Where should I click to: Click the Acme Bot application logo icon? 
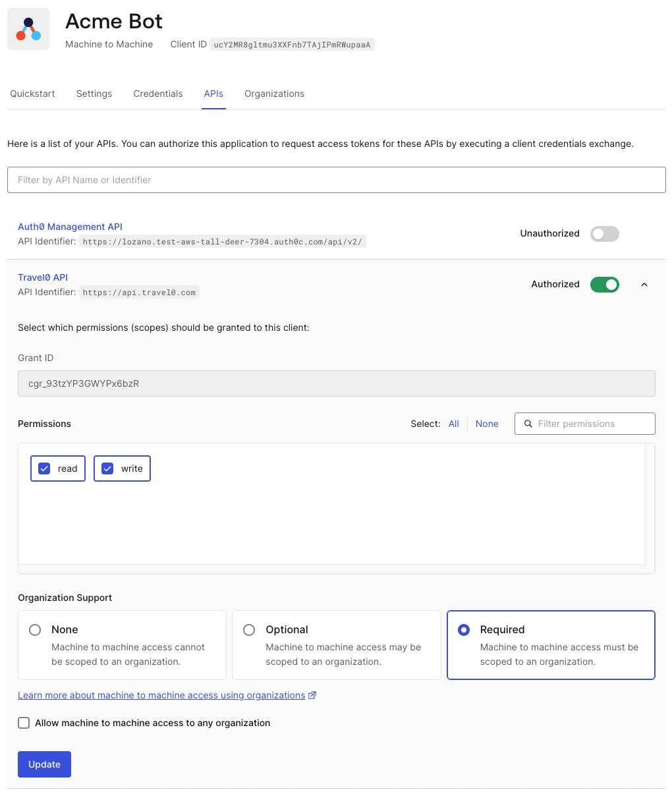pyautogui.click(x=28, y=29)
